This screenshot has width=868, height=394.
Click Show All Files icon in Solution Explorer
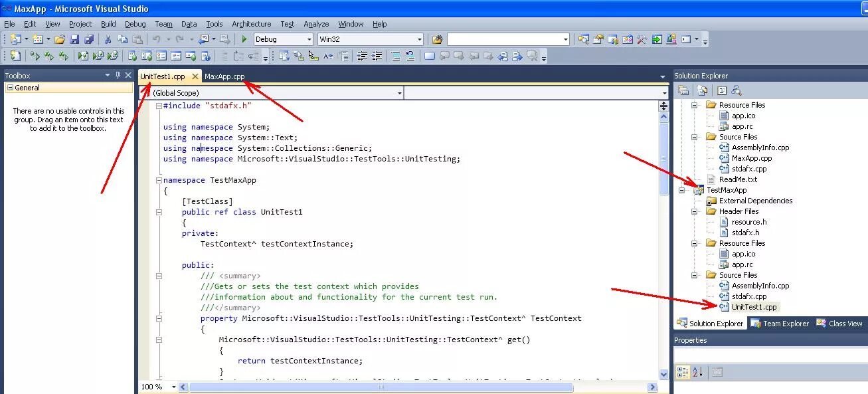click(702, 91)
